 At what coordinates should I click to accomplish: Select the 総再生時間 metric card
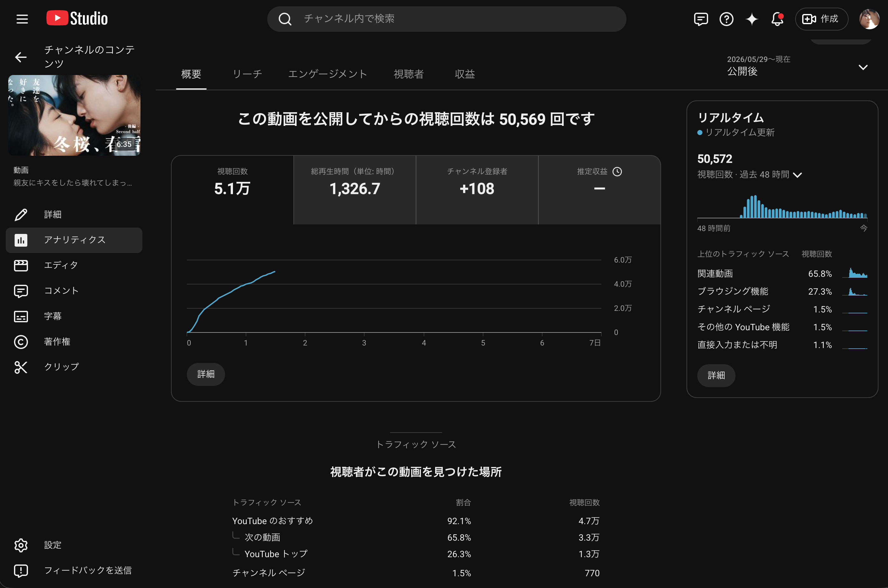[x=354, y=190]
